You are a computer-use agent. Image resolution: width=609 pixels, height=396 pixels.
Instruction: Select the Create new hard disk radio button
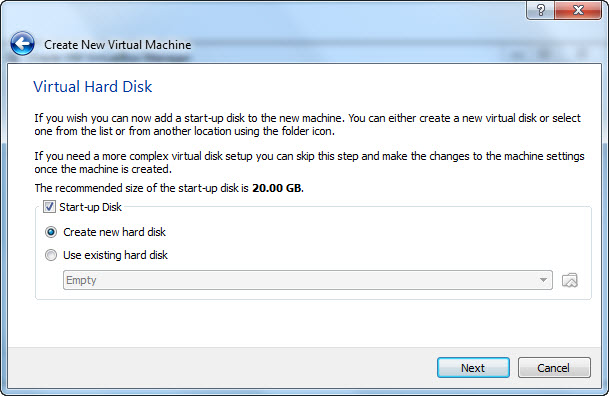(x=51, y=232)
